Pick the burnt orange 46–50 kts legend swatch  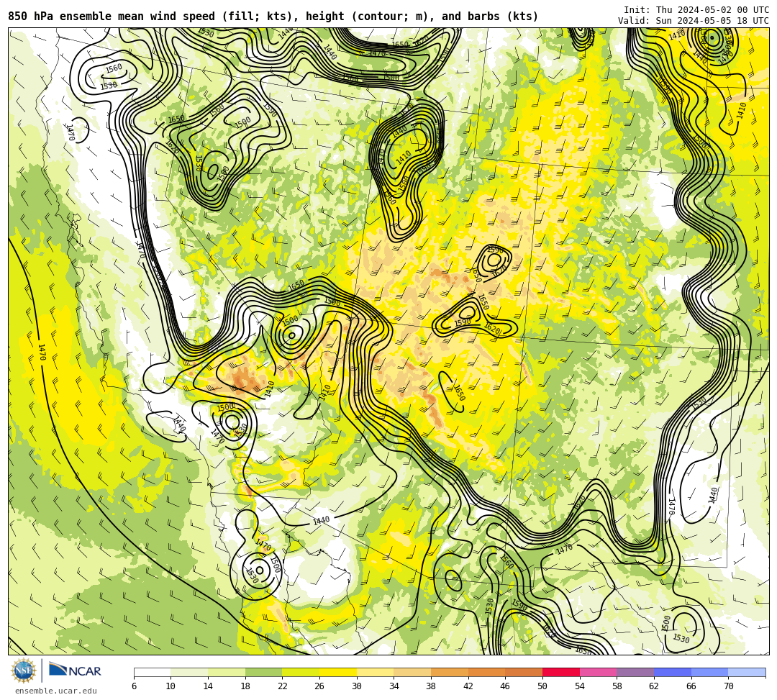(x=524, y=672)
